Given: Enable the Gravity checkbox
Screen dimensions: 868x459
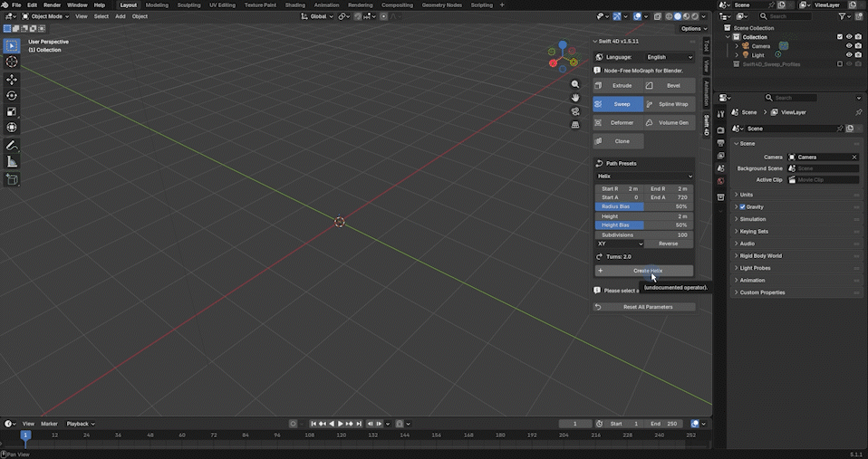Looking at the screenshot, I should 742,206.
